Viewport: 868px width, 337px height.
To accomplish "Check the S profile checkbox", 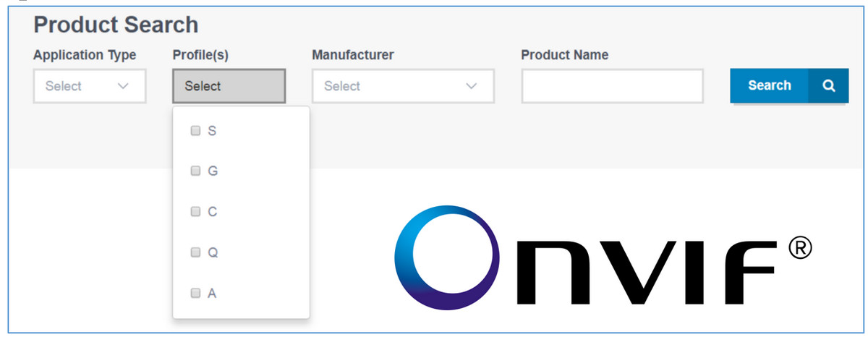I will pyautogui.click(x=195, y=131).
